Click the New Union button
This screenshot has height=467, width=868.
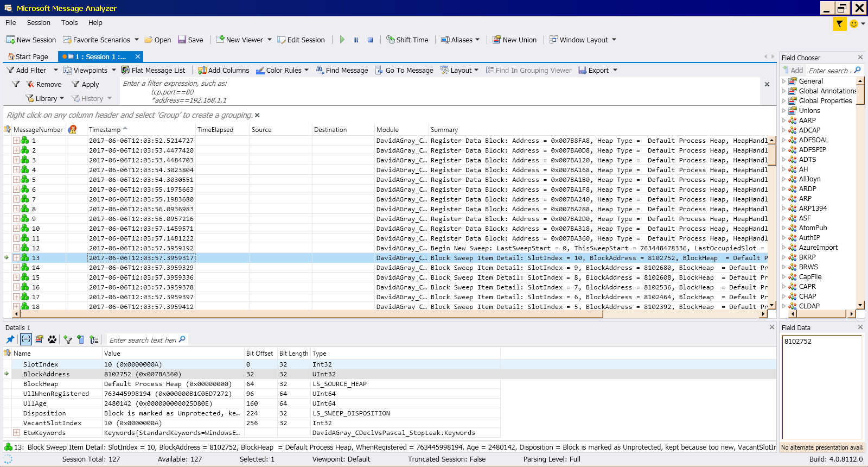click(514, 40)
